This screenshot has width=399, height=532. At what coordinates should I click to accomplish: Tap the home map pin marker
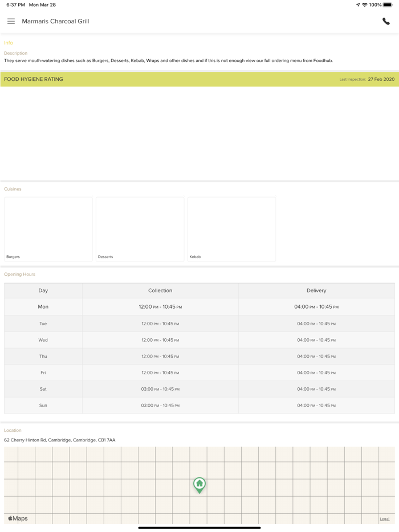[199, 485]
